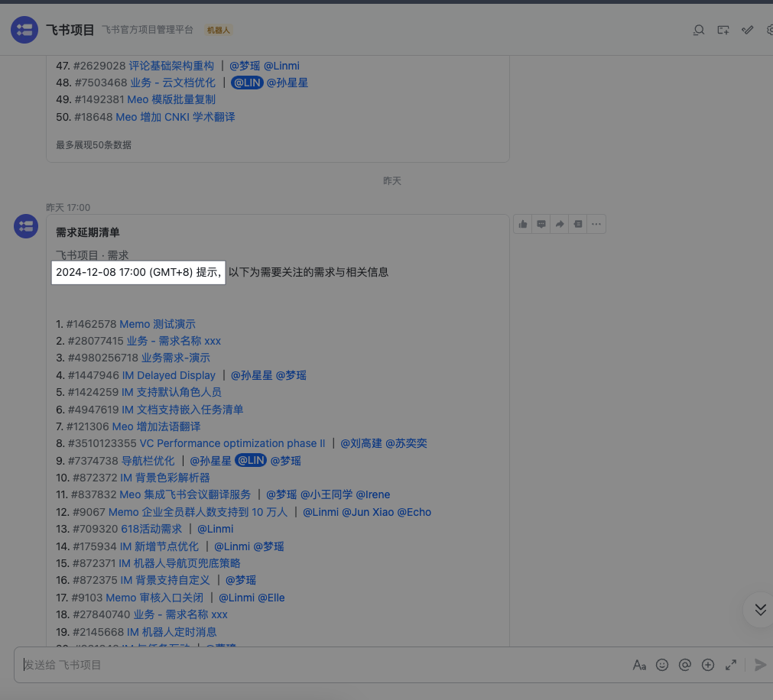Open link 导航栏优化
Viewport: 773px width, 700px height.
tap(148, 461)
